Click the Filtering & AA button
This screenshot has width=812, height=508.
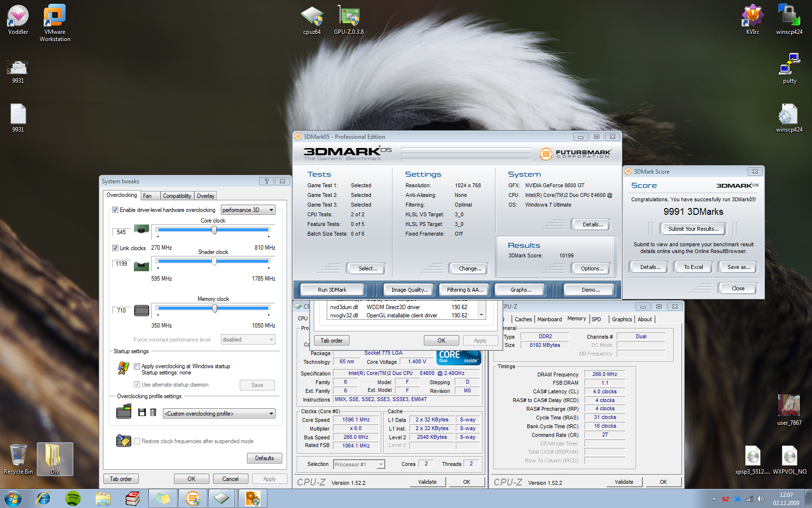click(x=464, y=290)
